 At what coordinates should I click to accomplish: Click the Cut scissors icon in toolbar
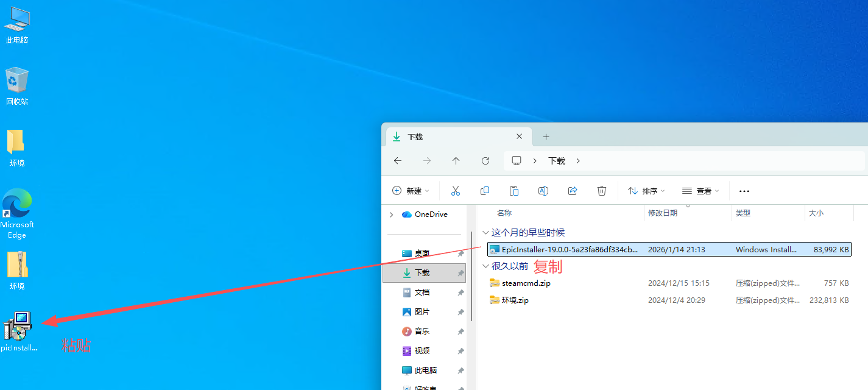[456, 191]
